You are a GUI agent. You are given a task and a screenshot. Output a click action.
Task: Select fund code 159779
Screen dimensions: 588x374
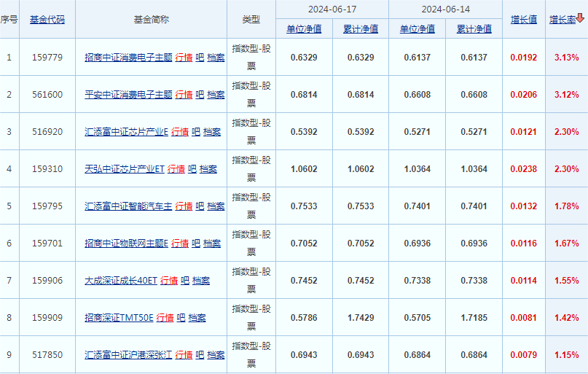point(47,58)
